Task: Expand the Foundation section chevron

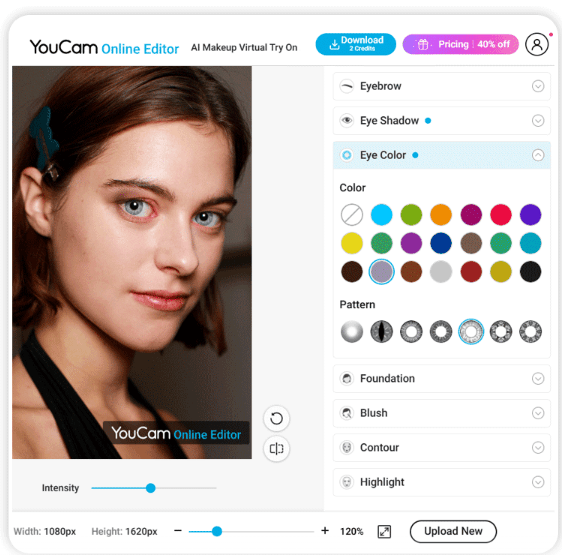Action: [538, 378]
